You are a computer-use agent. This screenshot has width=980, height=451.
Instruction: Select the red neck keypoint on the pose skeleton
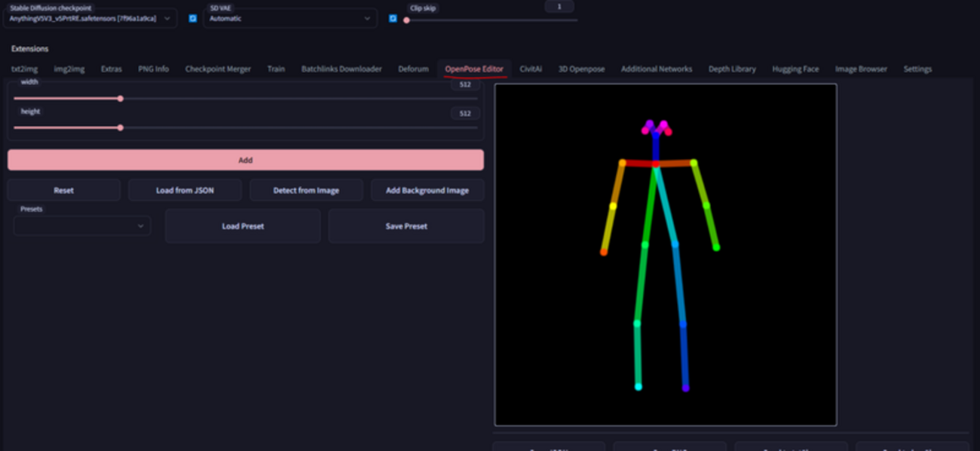click(656, 164)
